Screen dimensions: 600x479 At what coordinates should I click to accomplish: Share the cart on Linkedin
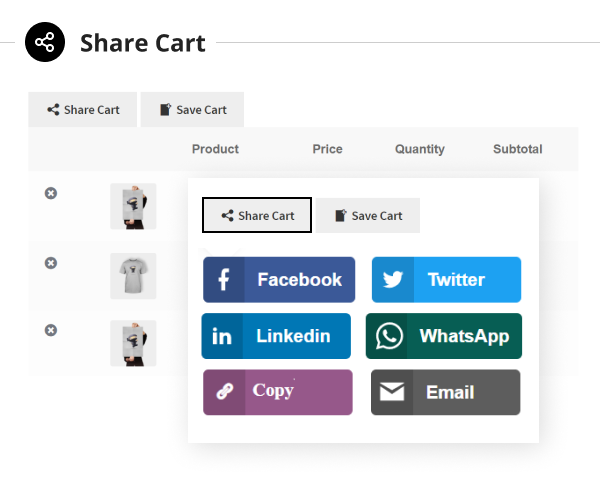click(276, 336)
